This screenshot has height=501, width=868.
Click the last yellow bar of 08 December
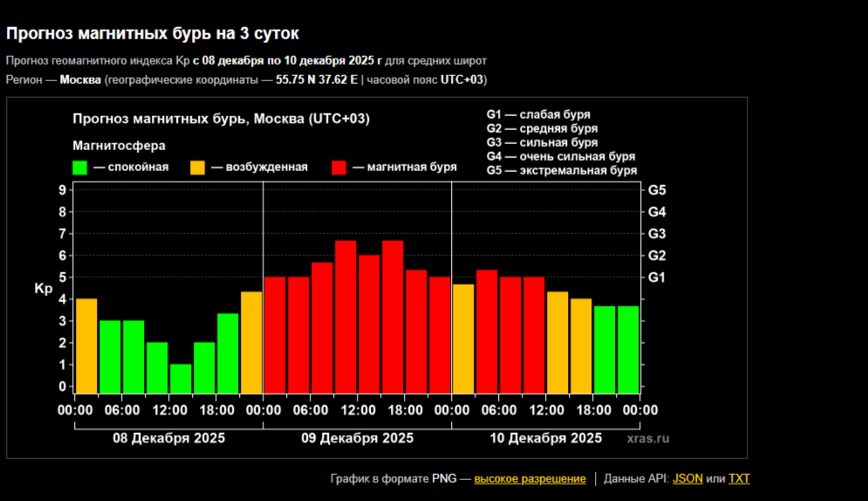(251, 343)
